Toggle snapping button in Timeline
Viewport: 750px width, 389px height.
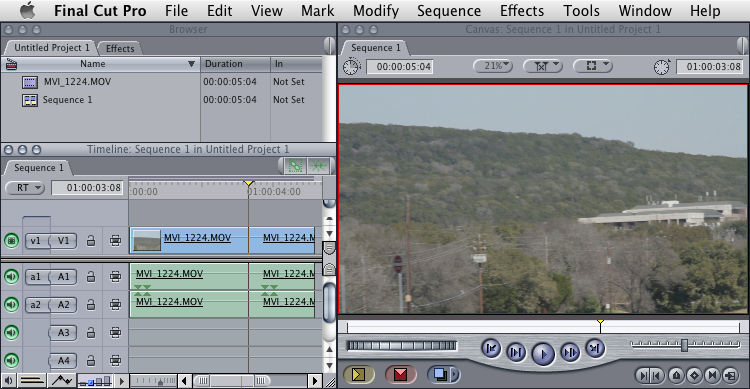pos(319,166)
